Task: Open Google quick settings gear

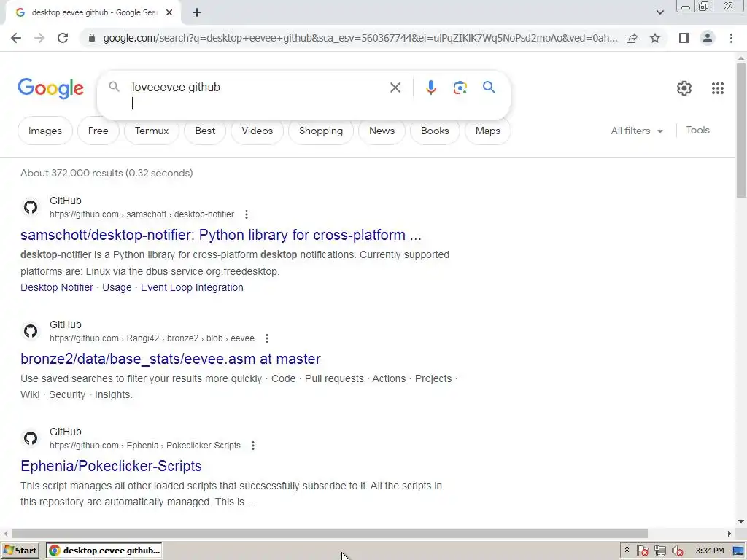Action: 684,88
